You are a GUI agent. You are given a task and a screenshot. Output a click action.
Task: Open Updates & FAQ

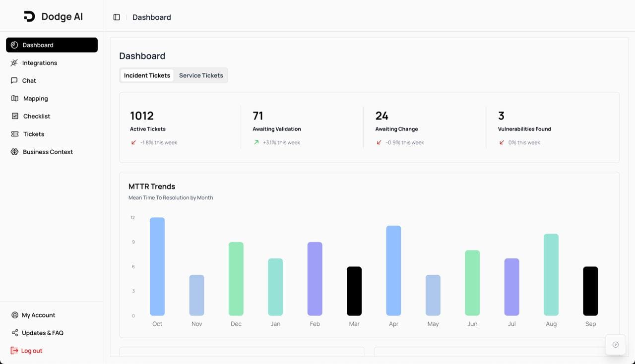point(42,333)
